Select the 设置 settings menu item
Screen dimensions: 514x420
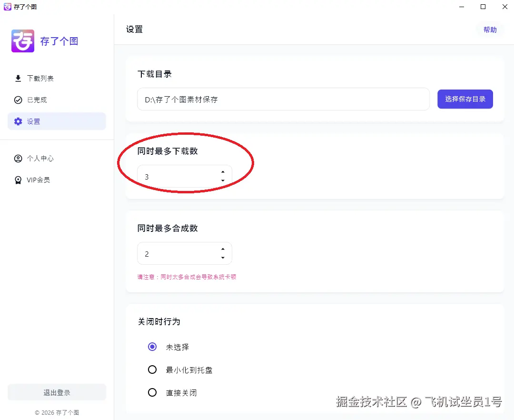[57, 121]
